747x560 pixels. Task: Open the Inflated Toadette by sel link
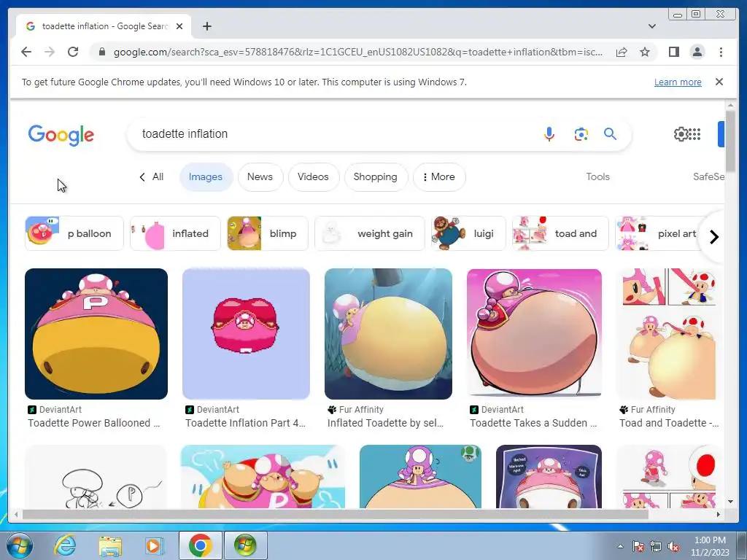point(385,423)
